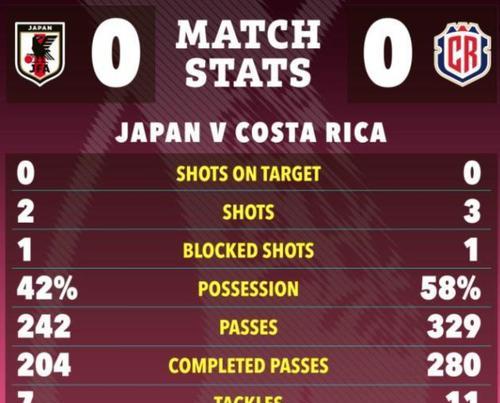Select Japan's score of 0
The width and height of the screenshot is (500, 403).
[x=116, y=53]
